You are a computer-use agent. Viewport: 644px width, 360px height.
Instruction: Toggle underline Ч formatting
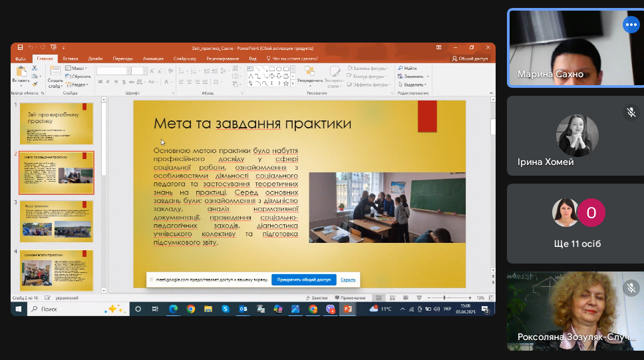click(x=116, y=82)
